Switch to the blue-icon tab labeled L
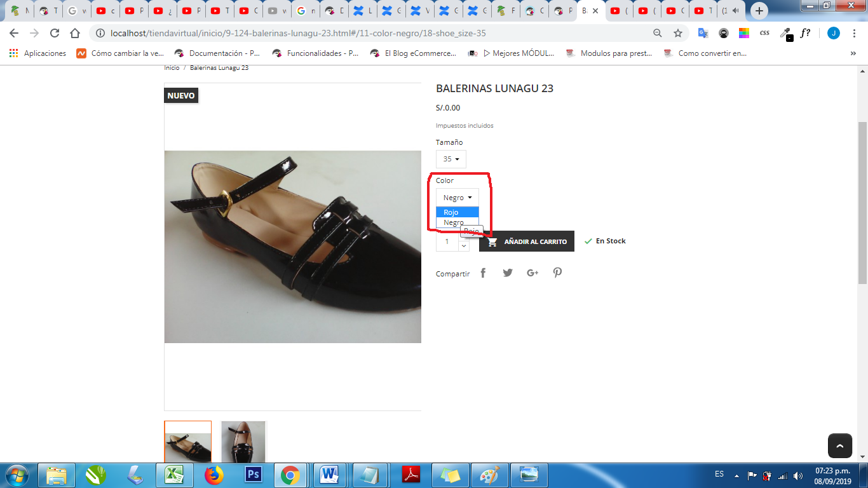The height and width of the screenshot is (488, 868). click(362, 11)
